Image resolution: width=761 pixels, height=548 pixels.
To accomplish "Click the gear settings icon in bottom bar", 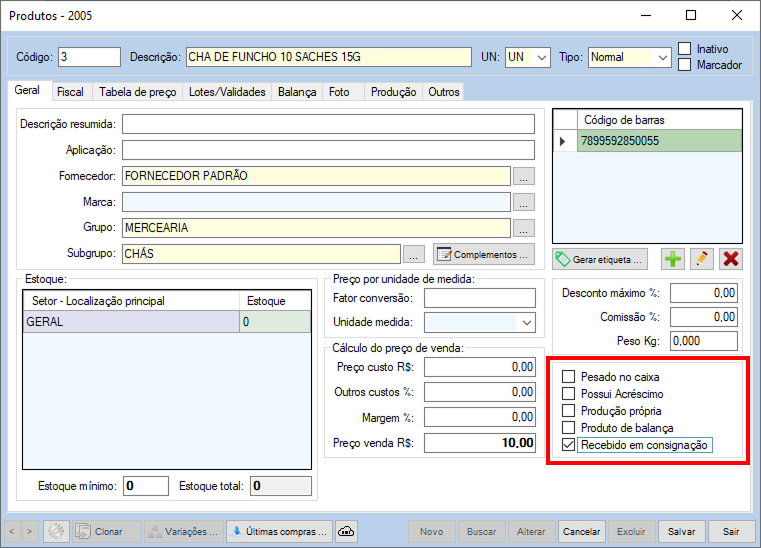I will (x=56, y=531).
